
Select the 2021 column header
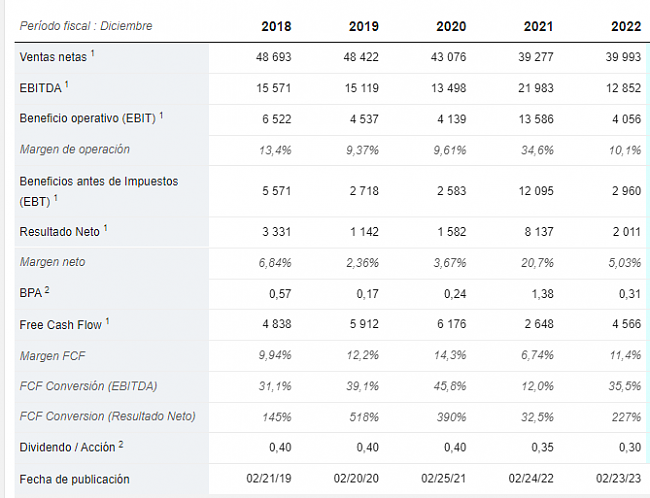point(538,27)
